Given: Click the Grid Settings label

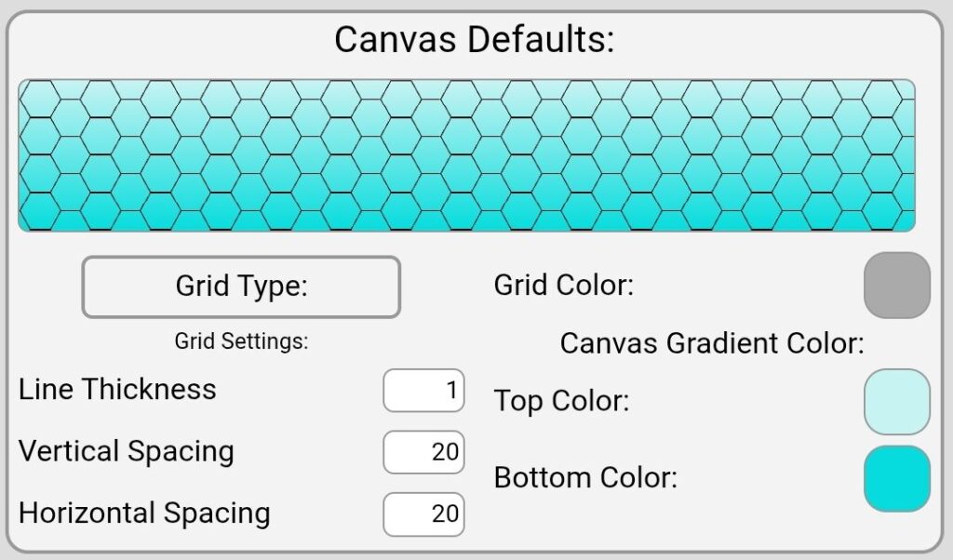Looking at the screenshot, I should point(241,341).
